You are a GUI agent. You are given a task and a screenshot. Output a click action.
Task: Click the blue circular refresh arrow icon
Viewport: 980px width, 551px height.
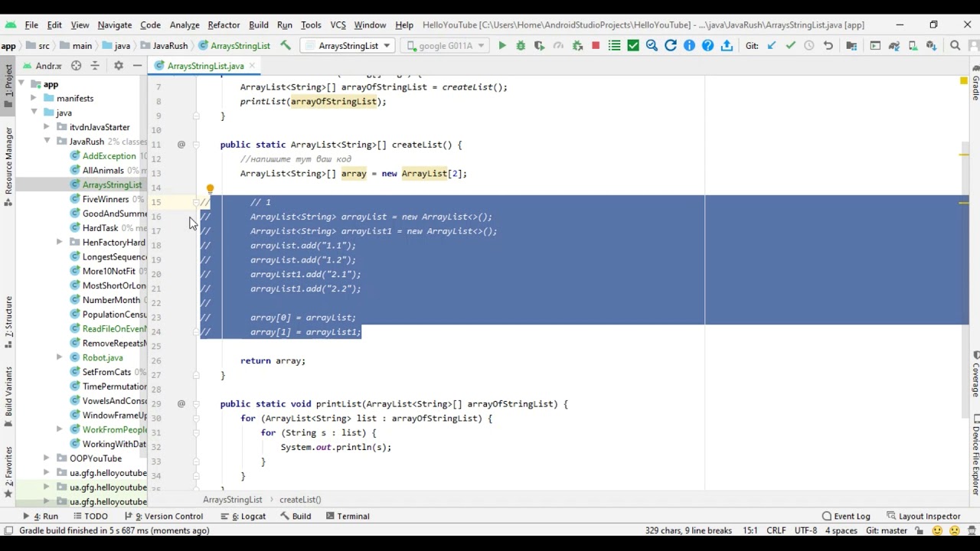(671, 46)
